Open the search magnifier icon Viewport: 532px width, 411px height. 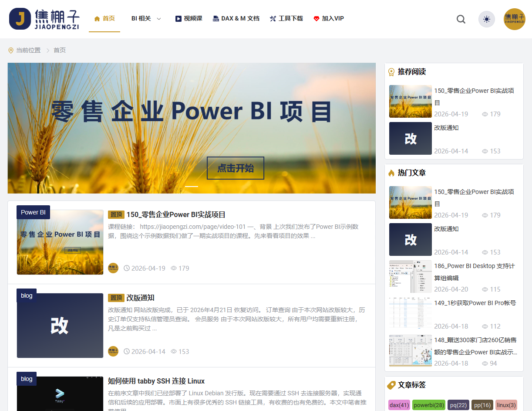461,19
